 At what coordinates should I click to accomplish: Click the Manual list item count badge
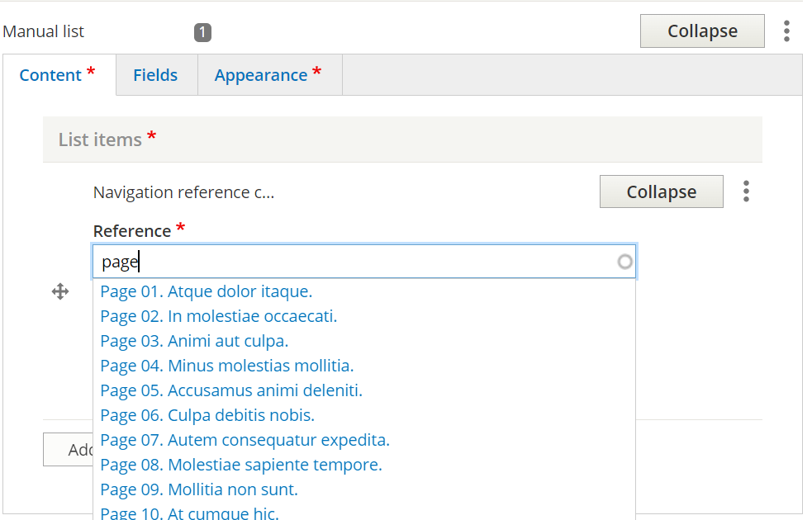[202, 32]
